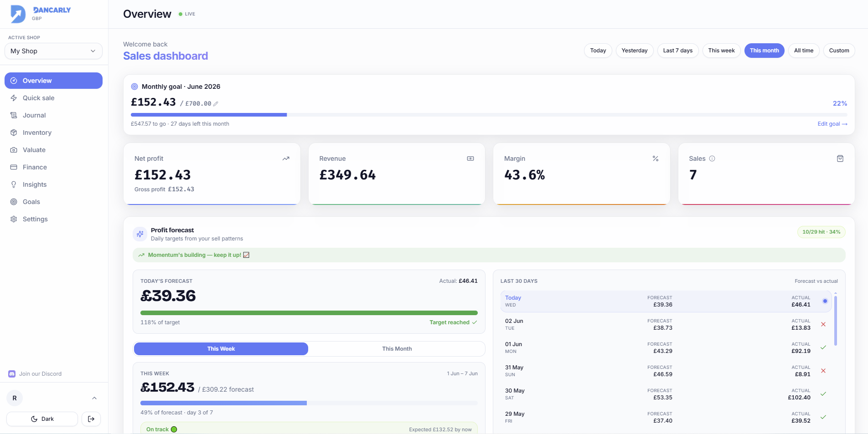Click the Net profit £152.43 card
Viewport: 868px width, 434px height.
[212, 174]
